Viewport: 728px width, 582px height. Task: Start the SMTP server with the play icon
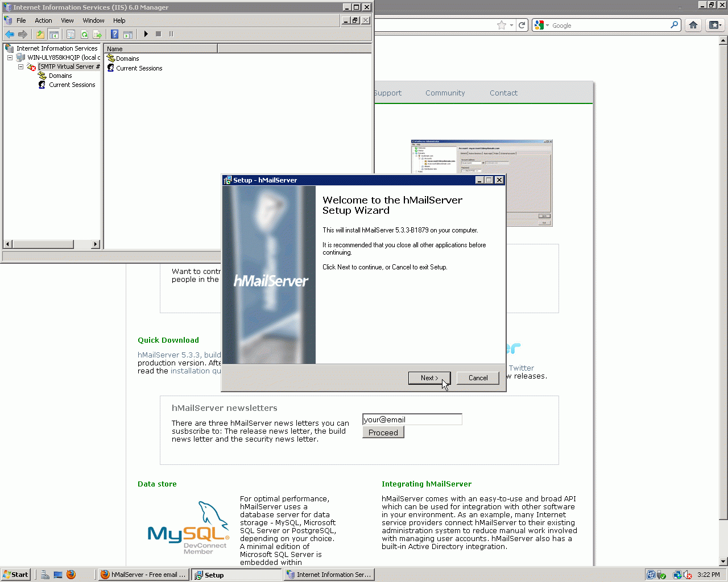[x=146, y=34]
